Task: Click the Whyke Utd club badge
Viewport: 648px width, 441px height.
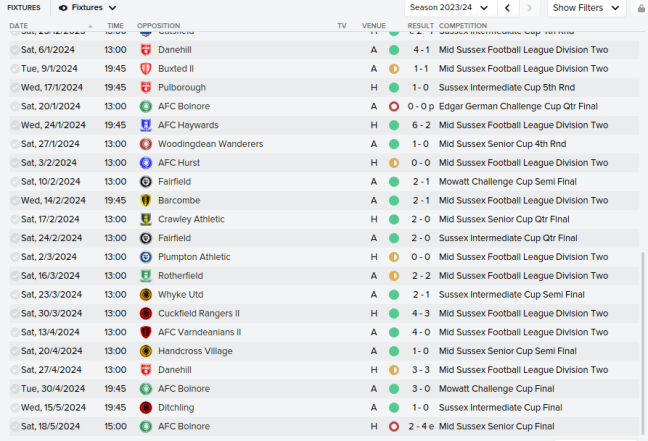Action: (x=146, y=294)
